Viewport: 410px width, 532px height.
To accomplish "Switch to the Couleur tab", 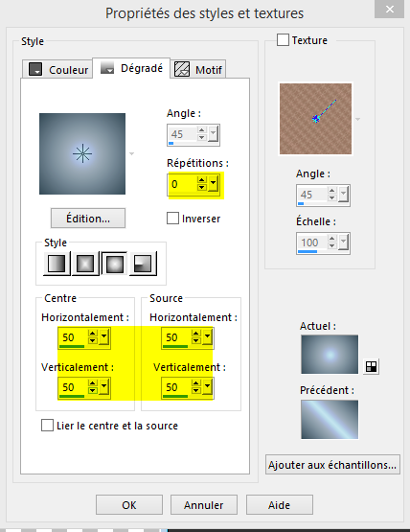I will (x=57, y=69).
